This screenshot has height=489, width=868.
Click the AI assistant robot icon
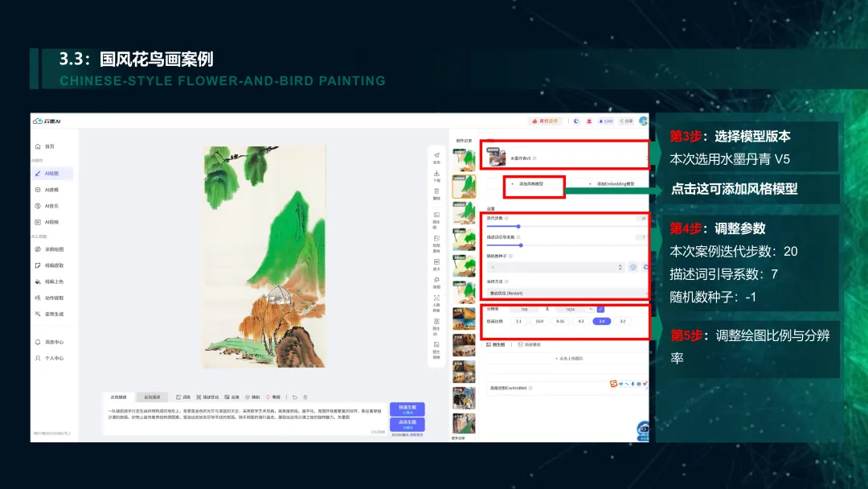coord(643,430)
